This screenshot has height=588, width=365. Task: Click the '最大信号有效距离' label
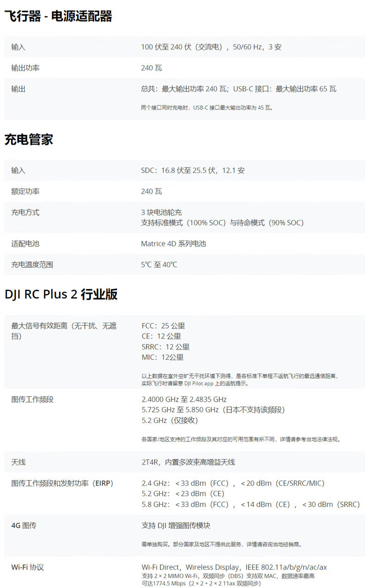64,331
